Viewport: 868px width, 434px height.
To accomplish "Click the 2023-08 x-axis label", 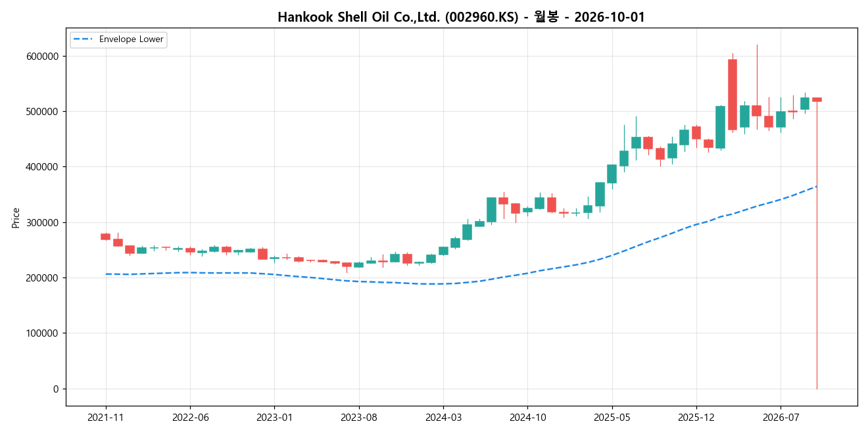I will click(359, 418).
